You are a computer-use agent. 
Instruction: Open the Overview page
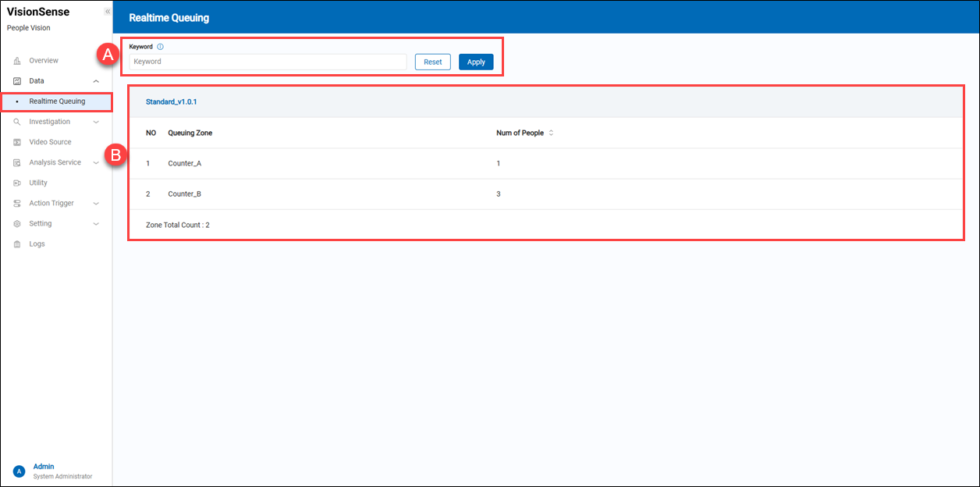point(44,61)
